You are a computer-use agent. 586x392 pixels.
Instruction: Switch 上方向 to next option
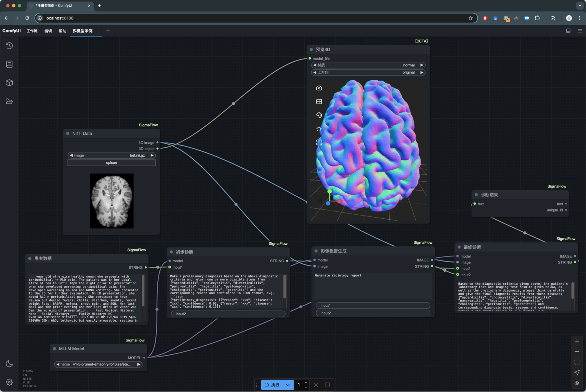coord(422,72)
